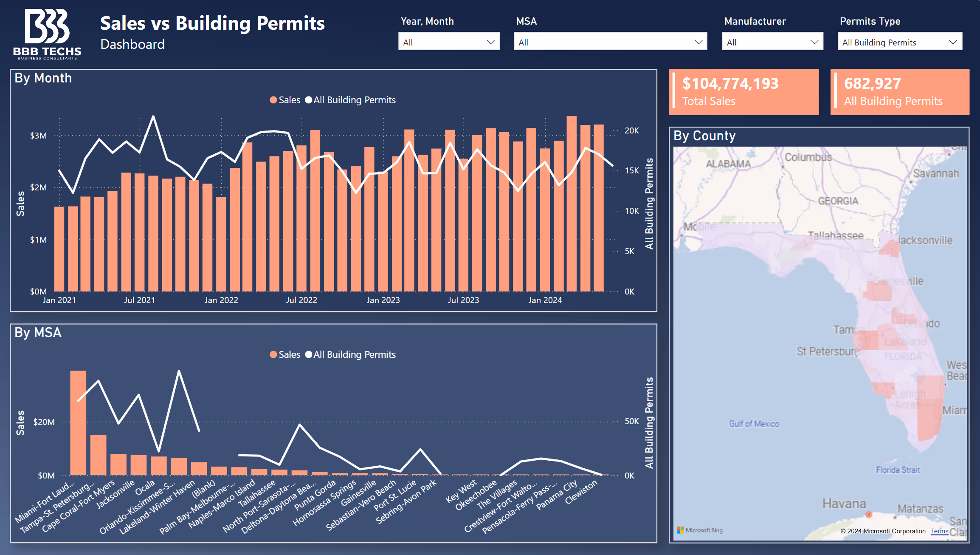Click white All Building Permits legend dot in By Month
The height and width of the screenshot is (555, 980).
click(x=309, y=100)
